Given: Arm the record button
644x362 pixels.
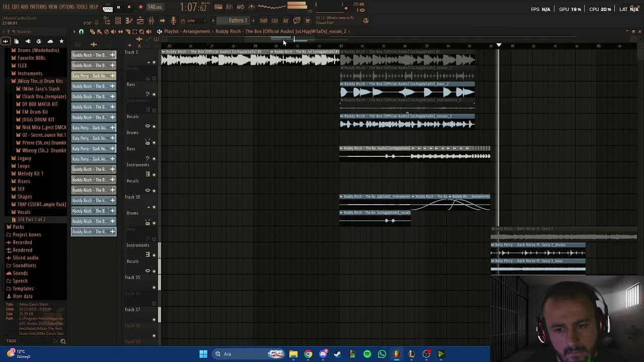Looking at the screenshot, I should tap(140, 7).
